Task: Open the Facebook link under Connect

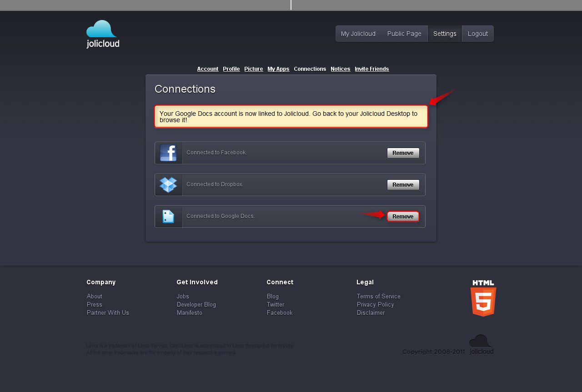Action: click(x=280, y=313)
